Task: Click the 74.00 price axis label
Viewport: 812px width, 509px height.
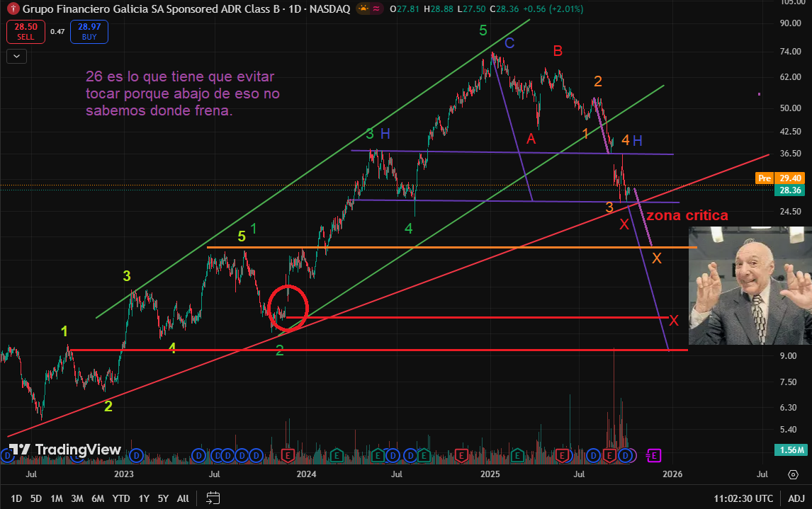Action: click(x=790, y=51)
